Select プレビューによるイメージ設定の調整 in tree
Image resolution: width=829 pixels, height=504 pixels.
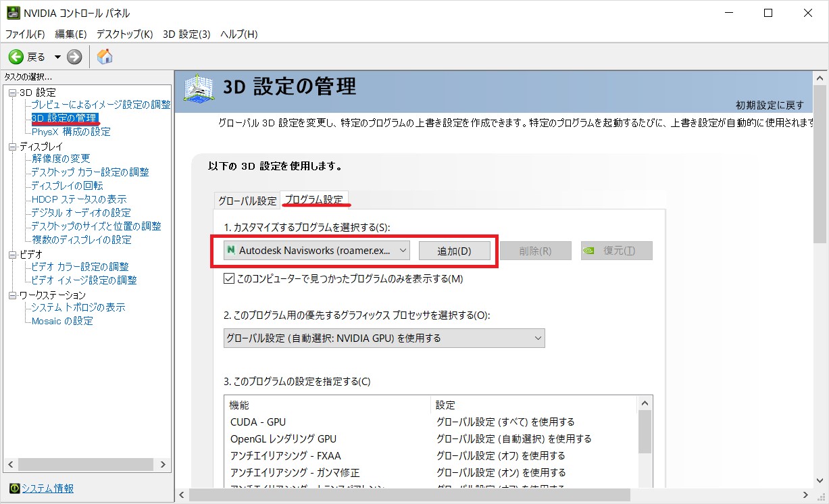(x=101, y=105)
